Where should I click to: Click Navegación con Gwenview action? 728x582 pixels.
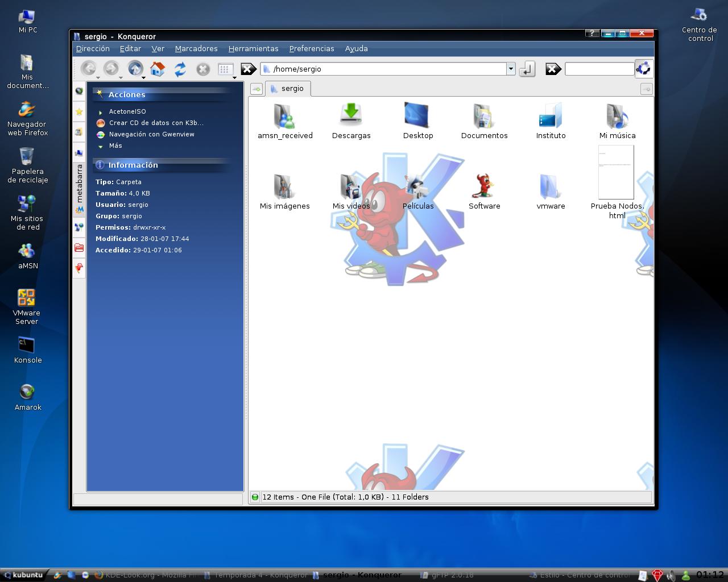pos(152,135)
